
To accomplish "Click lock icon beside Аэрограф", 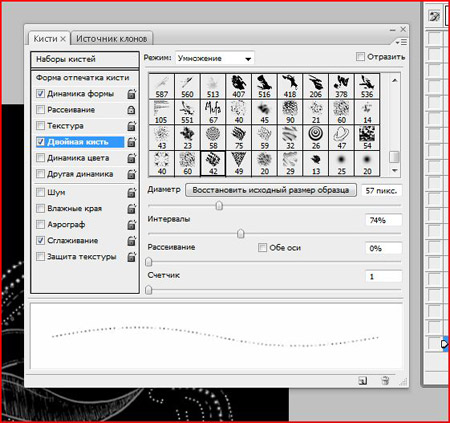I will point(132,225).
